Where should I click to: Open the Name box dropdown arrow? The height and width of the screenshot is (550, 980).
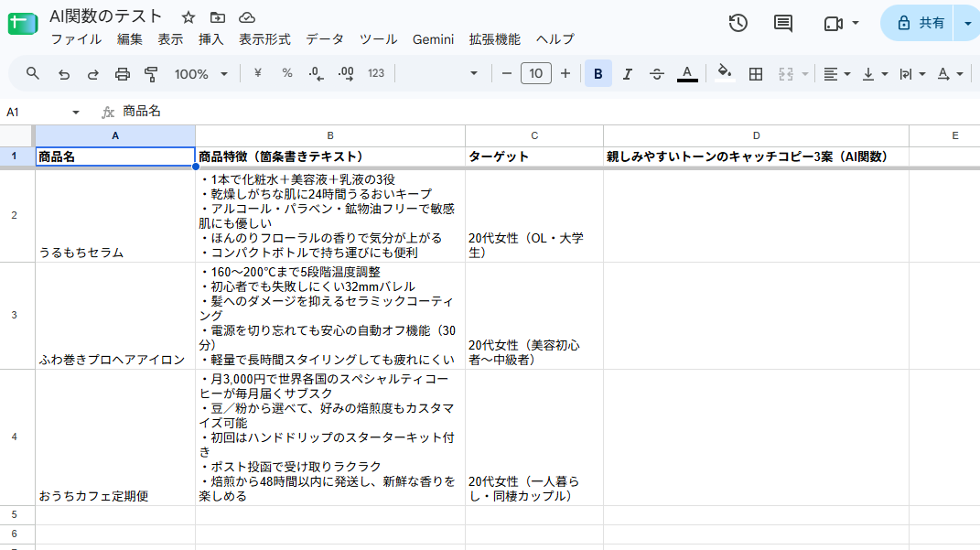point(76,113)
